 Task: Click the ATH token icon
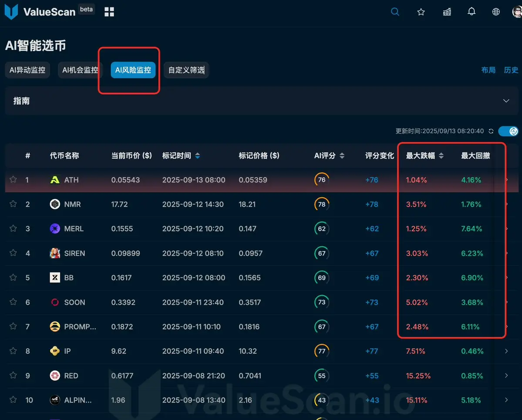(x=55, y=180)
